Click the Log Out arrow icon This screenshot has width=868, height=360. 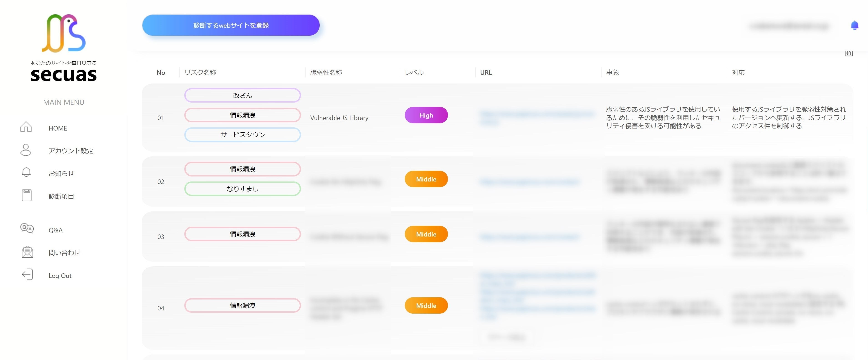click(27, 274)
